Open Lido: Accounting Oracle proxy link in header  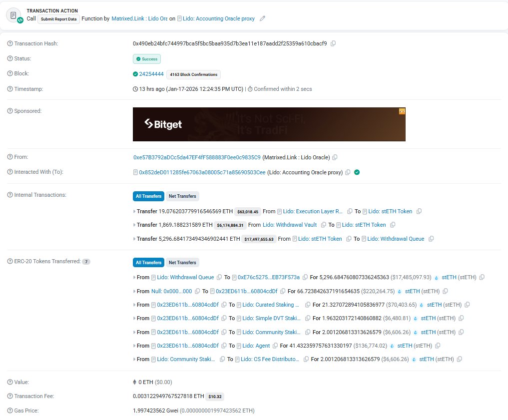[x=219, y=18]
